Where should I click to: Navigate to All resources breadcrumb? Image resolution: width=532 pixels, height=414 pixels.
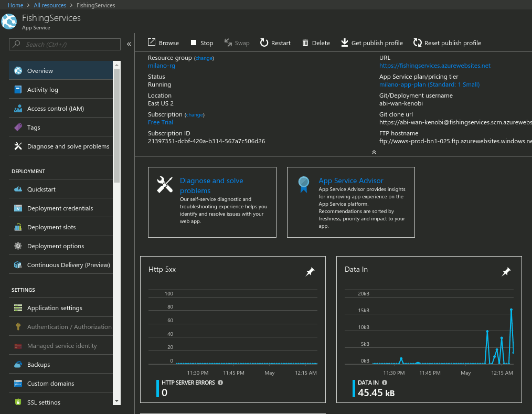coord(50,5)
